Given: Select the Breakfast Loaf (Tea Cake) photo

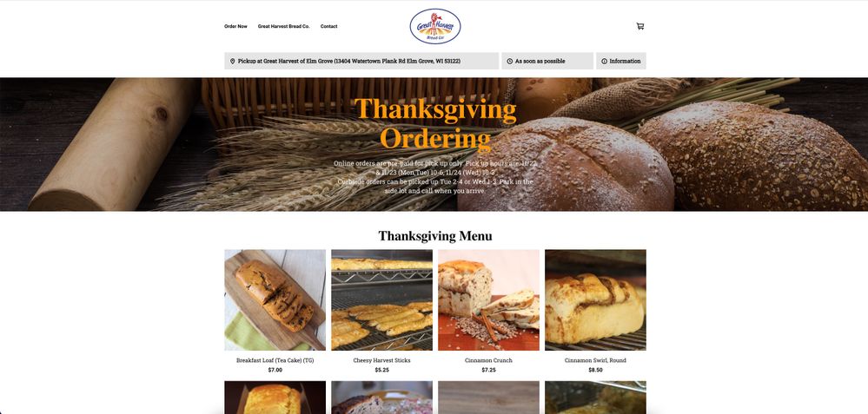Looking at the screenshot, I should [275, 299].
